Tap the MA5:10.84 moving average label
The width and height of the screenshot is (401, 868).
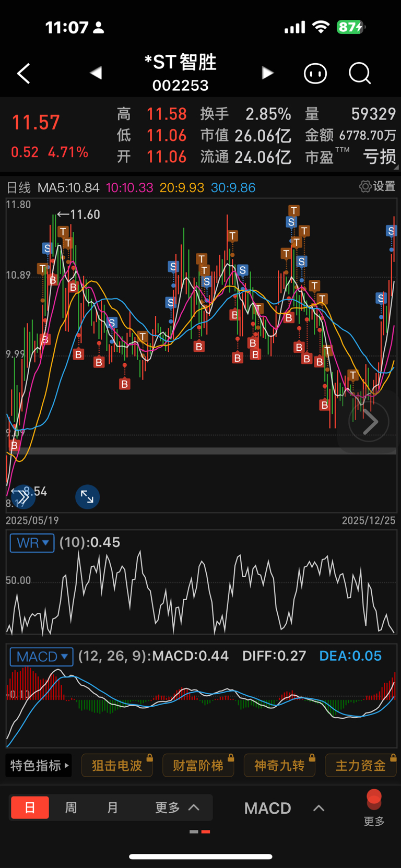click(x=68, y=187)
